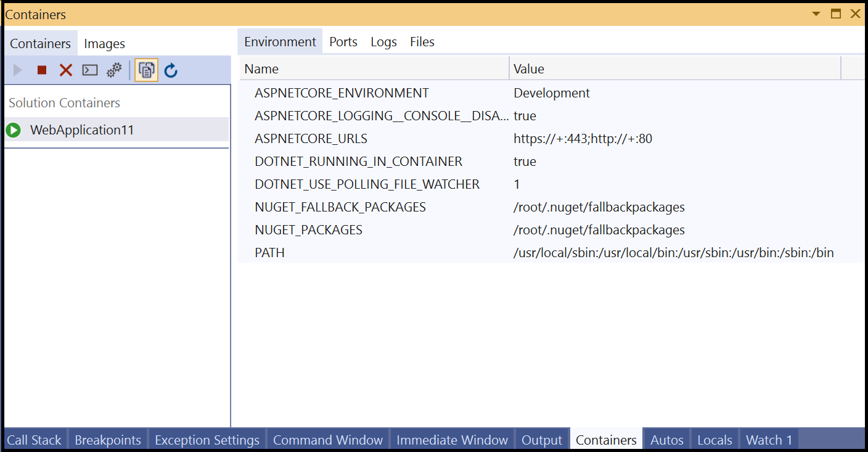Remove the container with the red X icon
The width and height of the screenshot is (868, 452).
click(65, 70)
